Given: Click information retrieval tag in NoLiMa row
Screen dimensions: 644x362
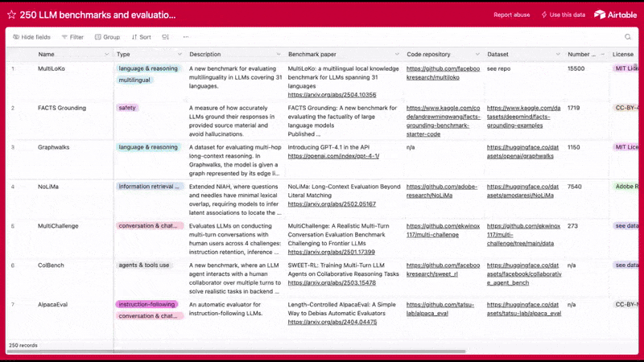Looking at the screenshot, I should (149, 187).
